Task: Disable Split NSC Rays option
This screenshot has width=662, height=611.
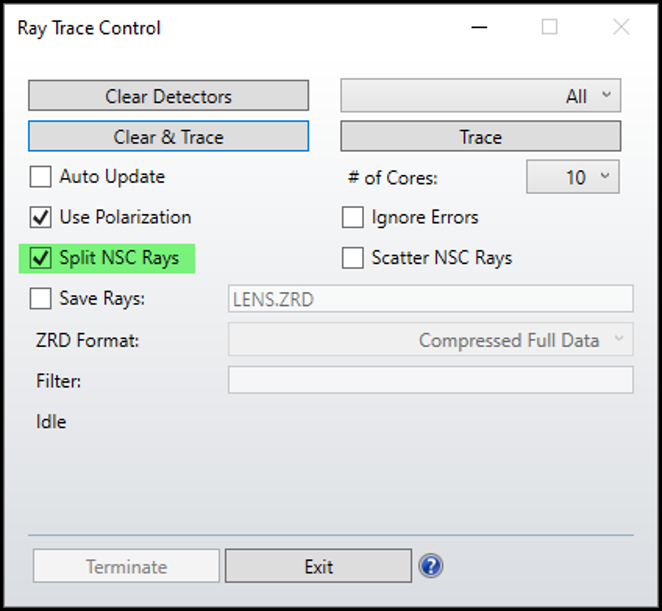Action: point(41,258)
